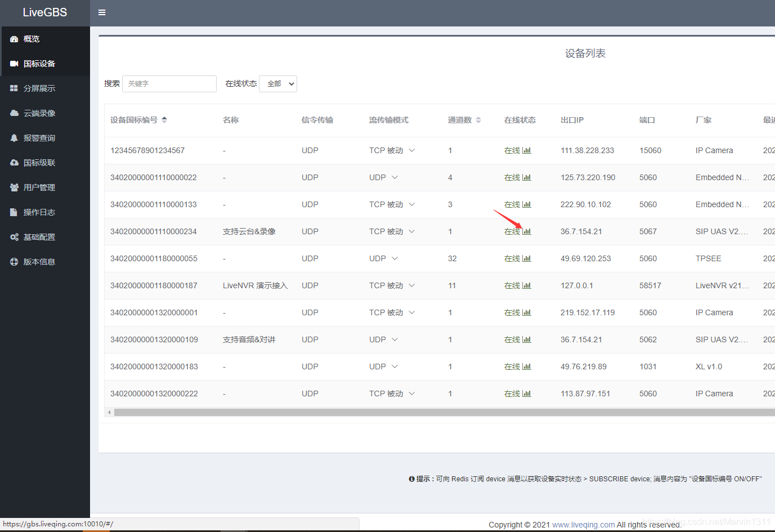Viewport: 775px width, 532px height.
Task: Click the 国标设备 camera icon
Action: (x=14, y=64)
